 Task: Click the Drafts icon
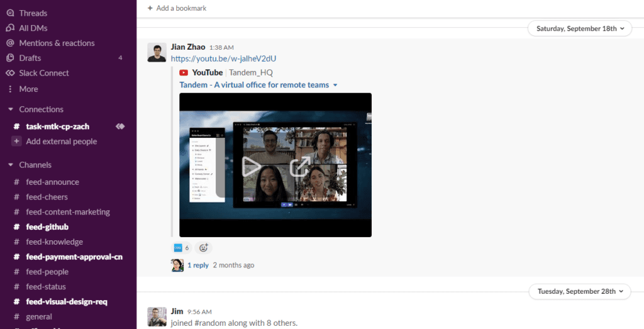[x=10, y=58]
